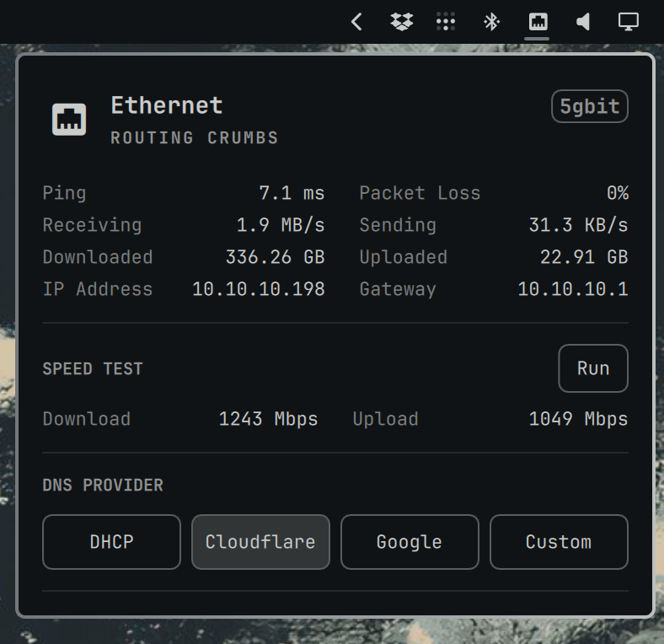Viewport: 664px width, 644px height.
Task: Select Google as DNS provider
Action: point(410,542)
